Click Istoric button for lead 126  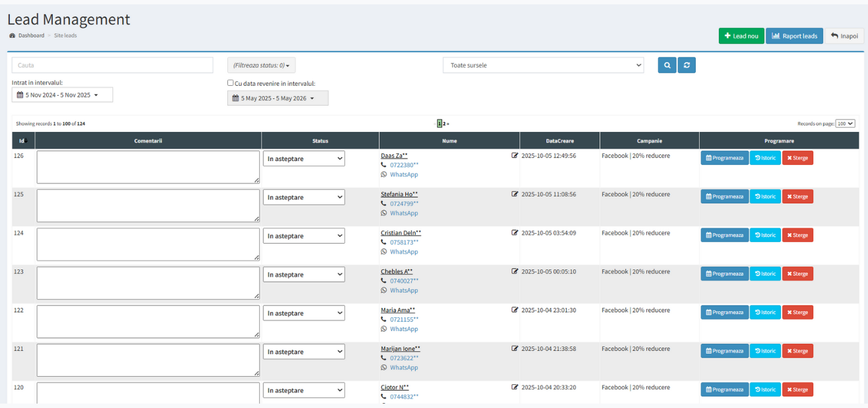765,158
